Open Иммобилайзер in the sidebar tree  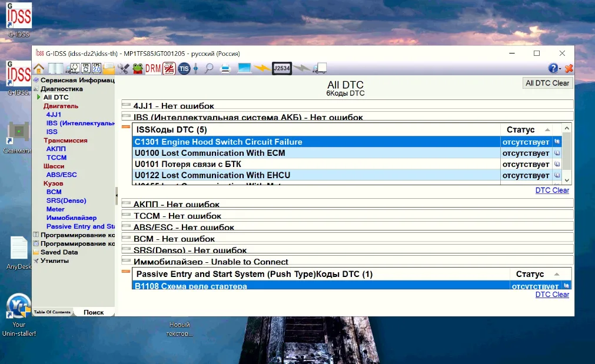coord(71,218)
